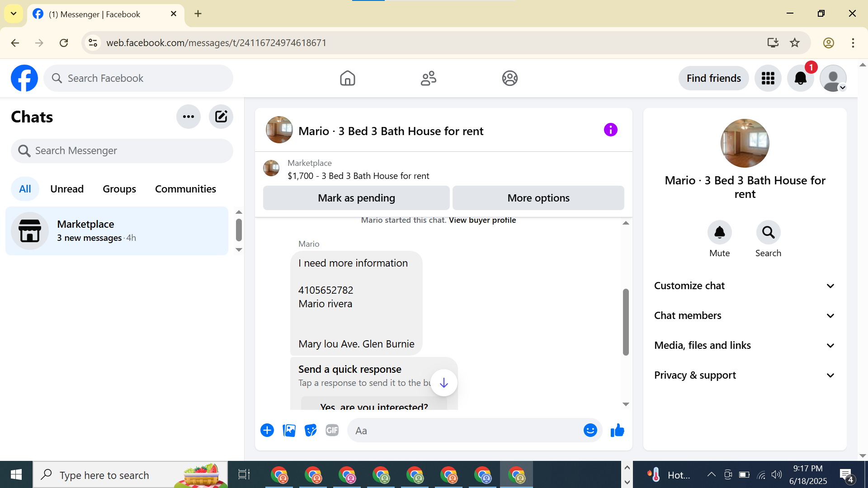868x488 pixels.
Task: Open the notifications bell
Action: [x=800, y=78]
